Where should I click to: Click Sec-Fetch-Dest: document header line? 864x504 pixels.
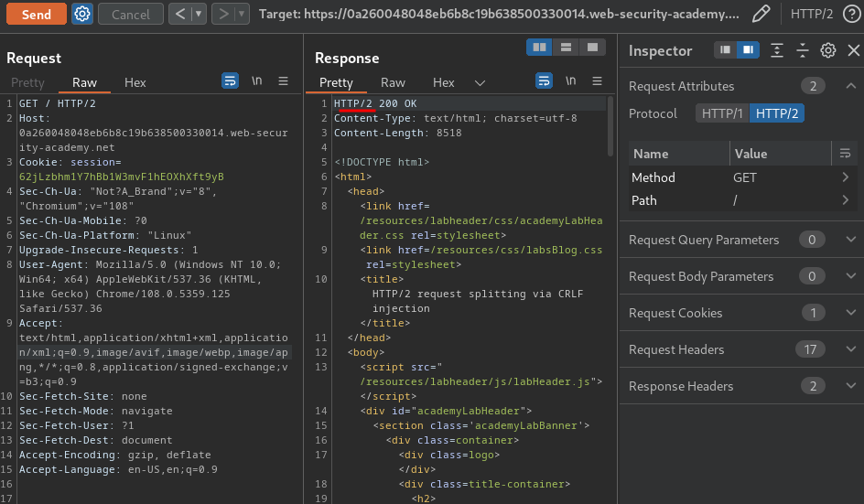click(x=95, y=440)
